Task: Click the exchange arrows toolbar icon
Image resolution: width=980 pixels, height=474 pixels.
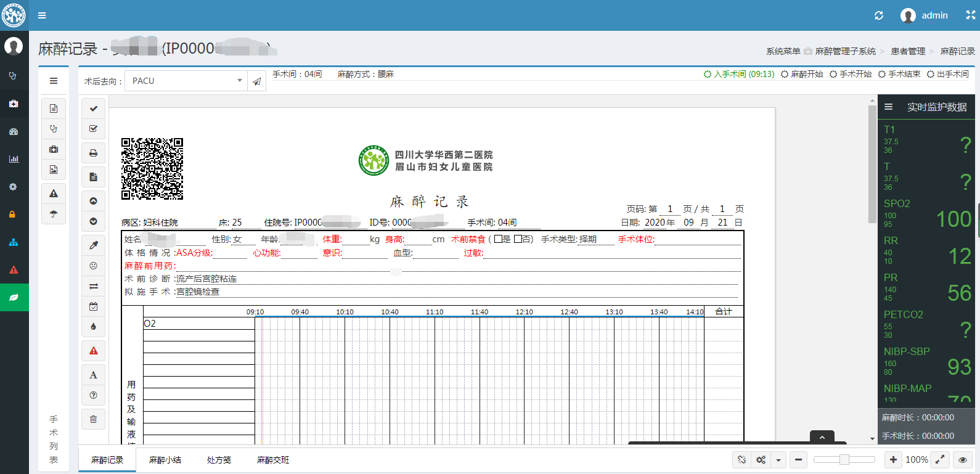Action: pyautogui.click(x=94, y=286)
